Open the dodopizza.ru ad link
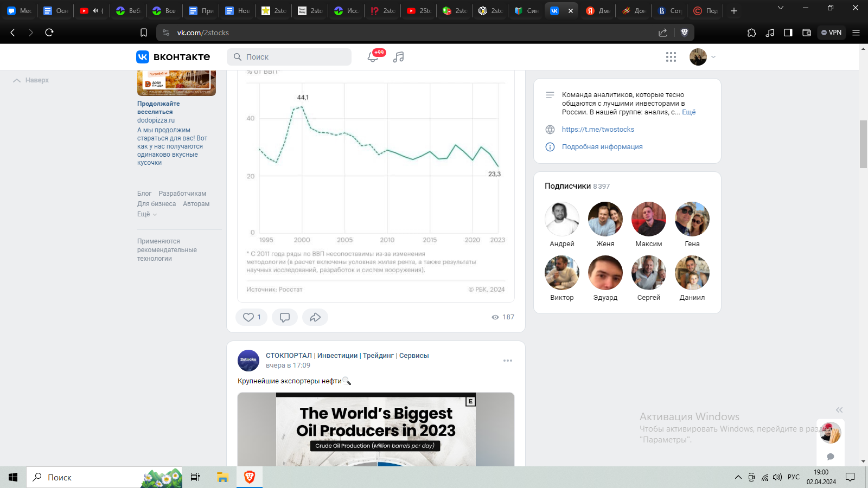The image size is (868, 488). (x=156, y=120)
